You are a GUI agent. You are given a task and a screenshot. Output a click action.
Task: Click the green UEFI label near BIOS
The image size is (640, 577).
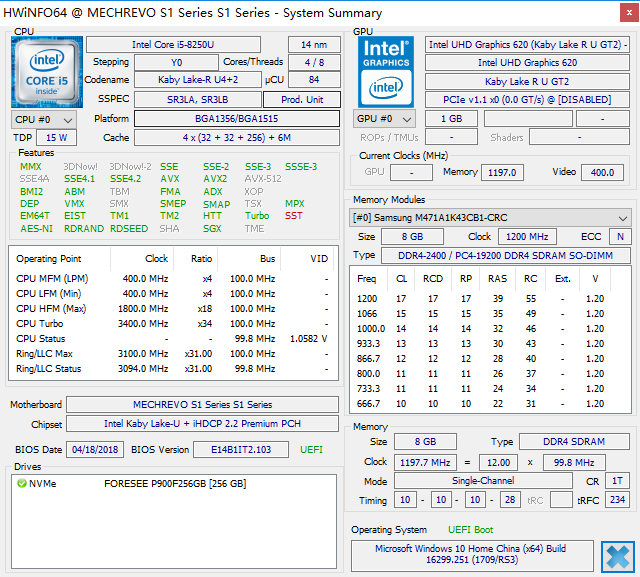point(311,450)
